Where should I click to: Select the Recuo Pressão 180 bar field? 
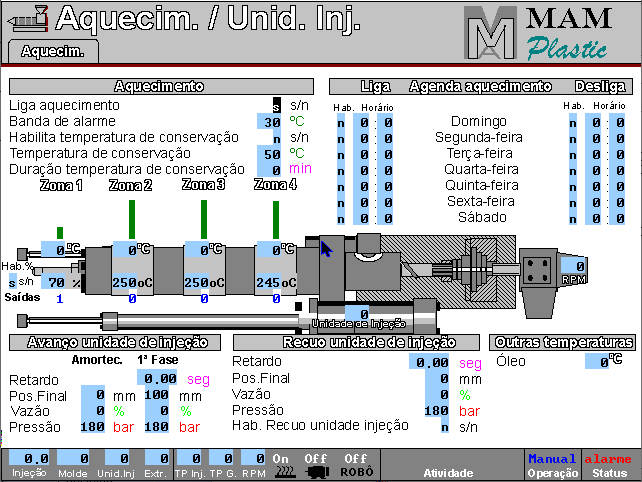(x=435, y=410)
